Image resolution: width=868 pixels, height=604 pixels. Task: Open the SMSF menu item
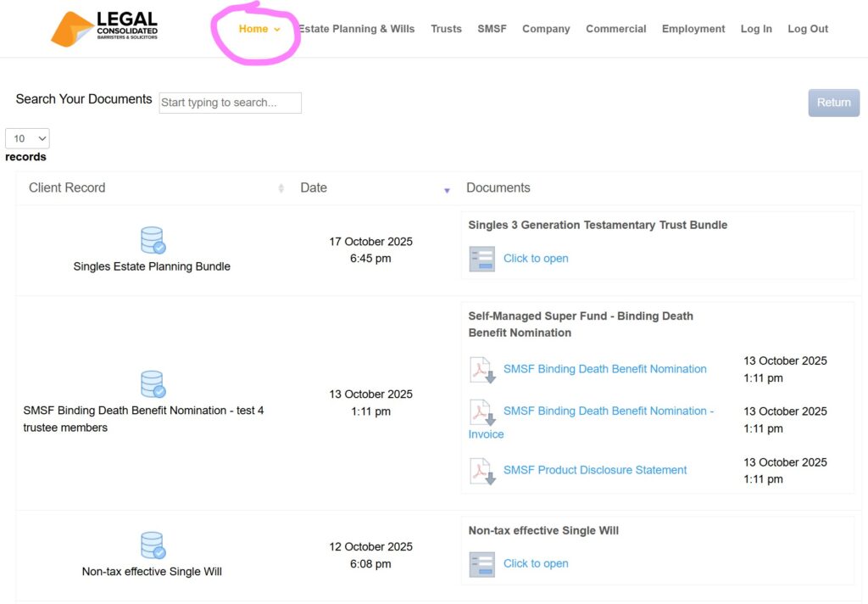[492, 29]
